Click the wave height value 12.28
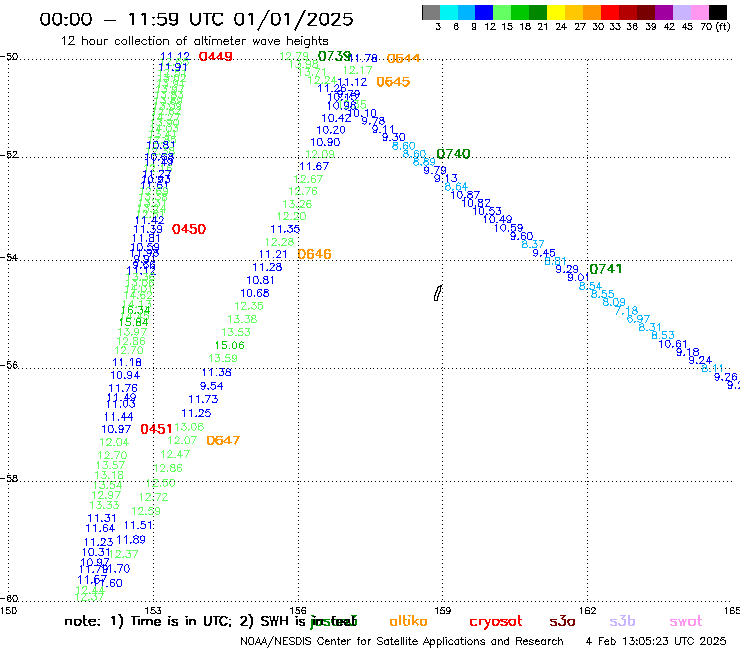Viewport: 740px width, 650px height. click(279, 242)
